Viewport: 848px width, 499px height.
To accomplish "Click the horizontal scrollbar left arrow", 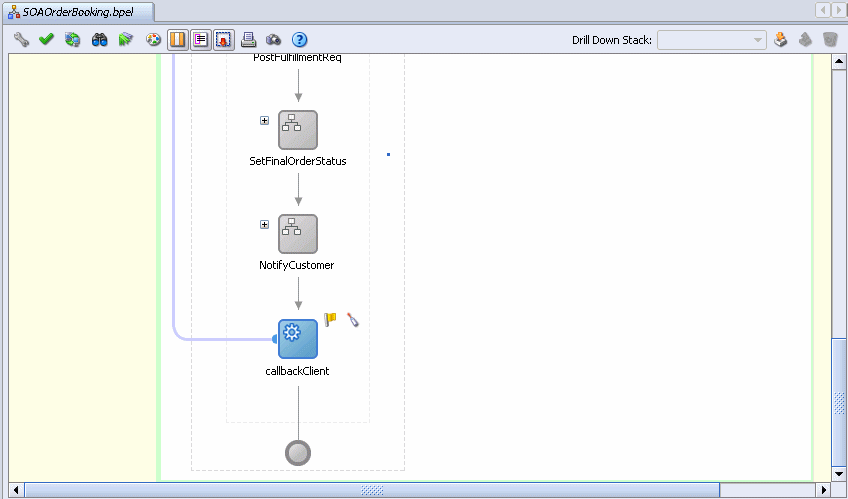I will pos(16,490).
